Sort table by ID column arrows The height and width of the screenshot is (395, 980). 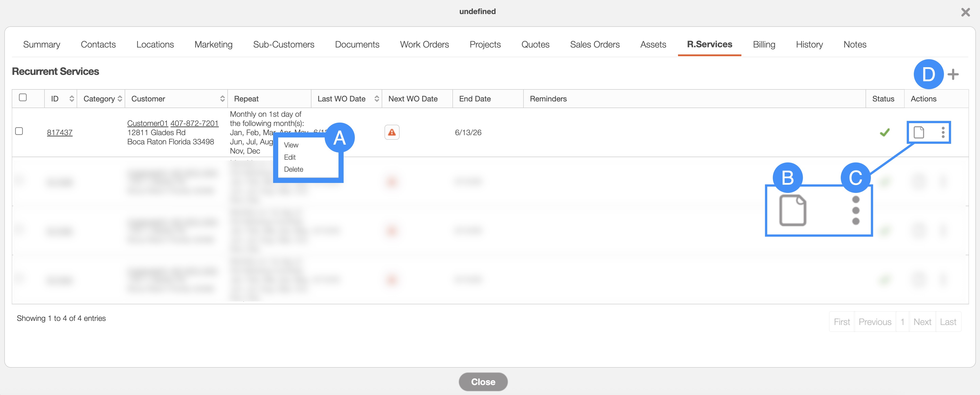(72, 99)
